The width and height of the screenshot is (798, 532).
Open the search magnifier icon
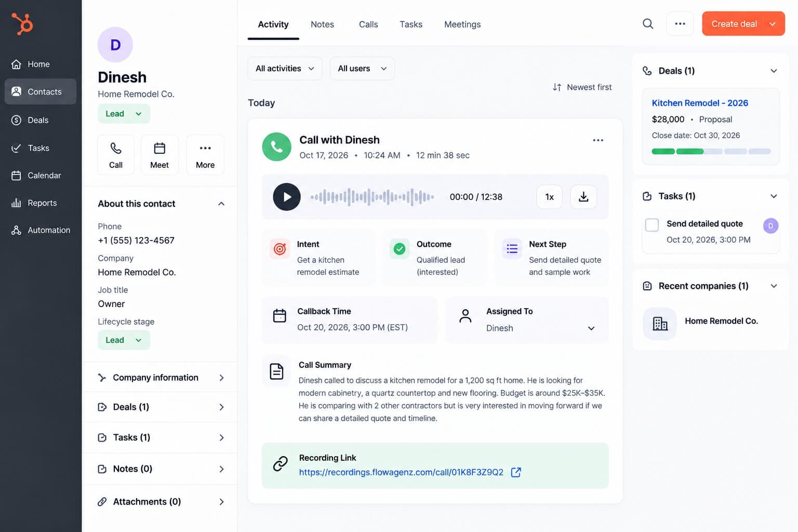tap(648, 24)
